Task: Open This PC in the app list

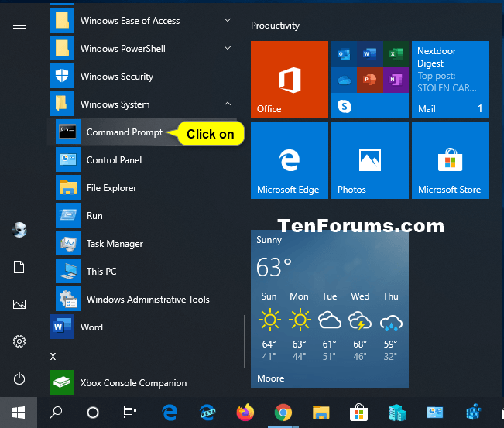Action: 142,272
